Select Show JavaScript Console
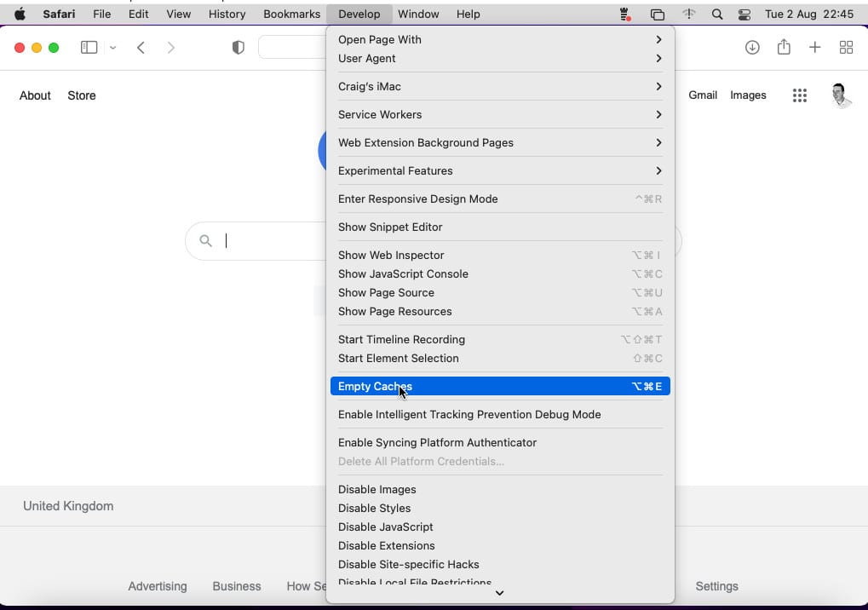The width and height of the screenshot is (868, 610). point(500,274)
